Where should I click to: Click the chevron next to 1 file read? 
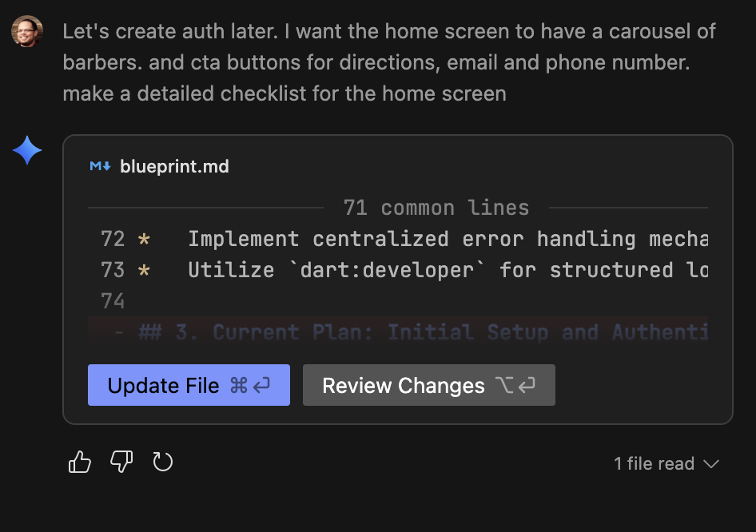coord(710,464)
